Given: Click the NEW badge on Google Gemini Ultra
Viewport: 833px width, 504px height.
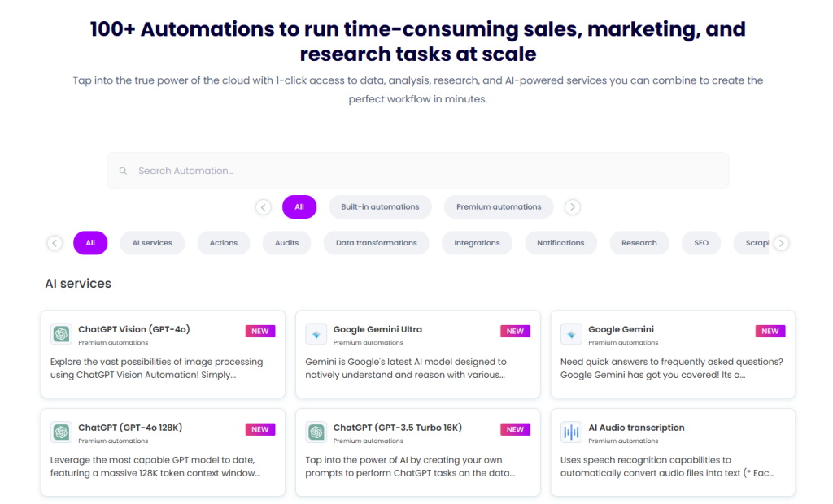Looking at the screenshot, I should 515,331.
